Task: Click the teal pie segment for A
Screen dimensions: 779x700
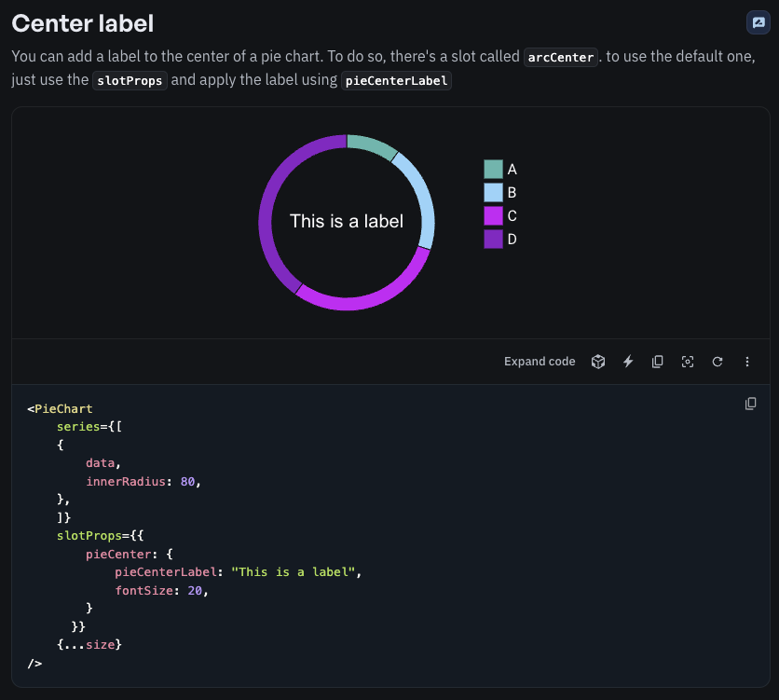Action: [371, 141]
